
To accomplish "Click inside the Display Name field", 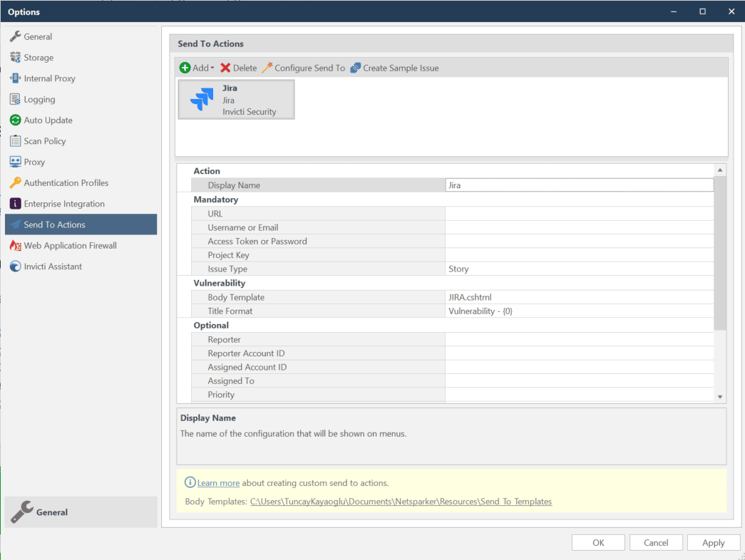I will (x=577, y=185).
